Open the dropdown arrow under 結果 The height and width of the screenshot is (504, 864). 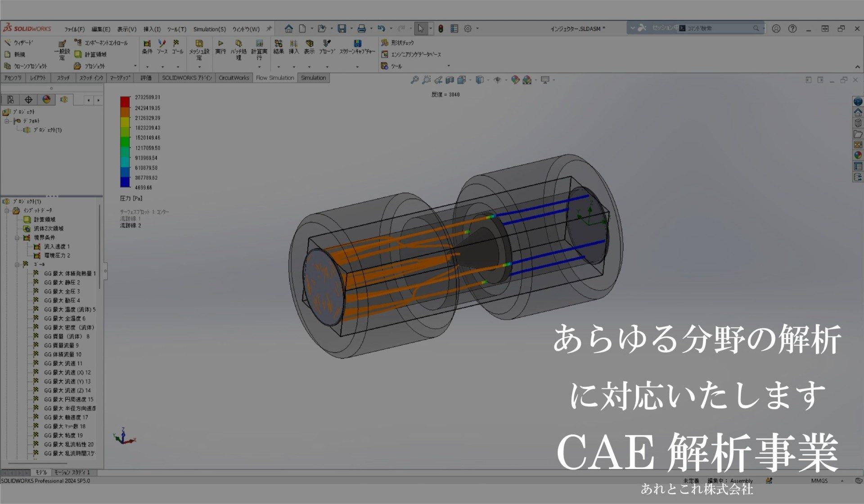click(x=279, y=67)
